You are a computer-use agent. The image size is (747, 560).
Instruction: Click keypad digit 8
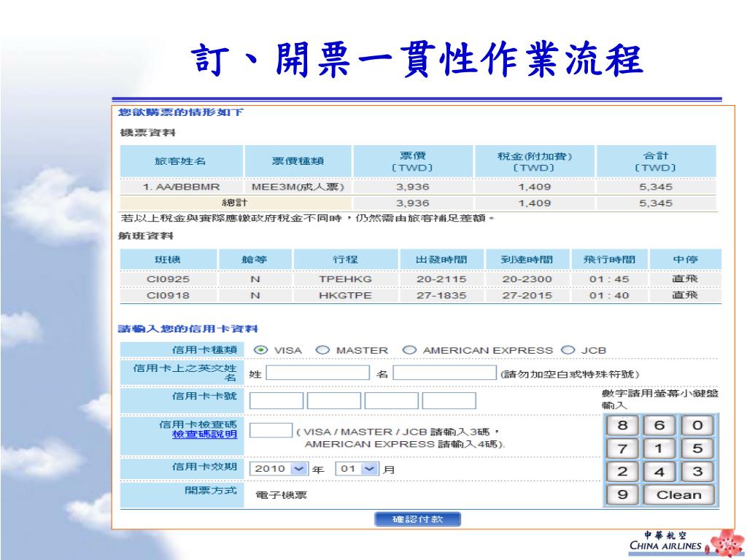(622, 425)
